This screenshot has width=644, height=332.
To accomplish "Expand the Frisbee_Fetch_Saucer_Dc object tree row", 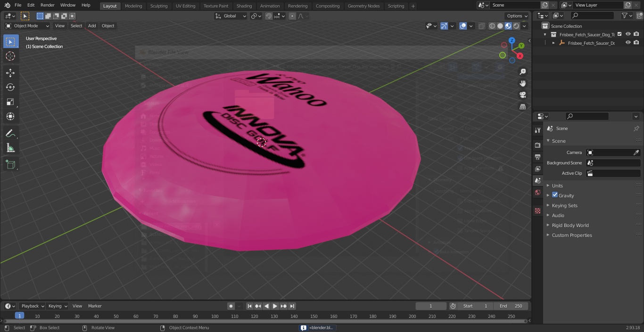I will click(x=553, y=43).
